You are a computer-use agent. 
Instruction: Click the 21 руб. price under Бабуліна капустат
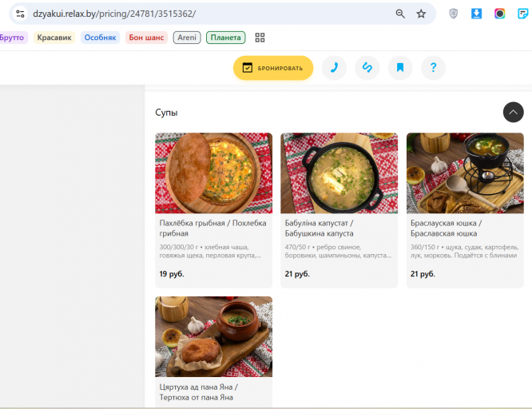(297, 274)
